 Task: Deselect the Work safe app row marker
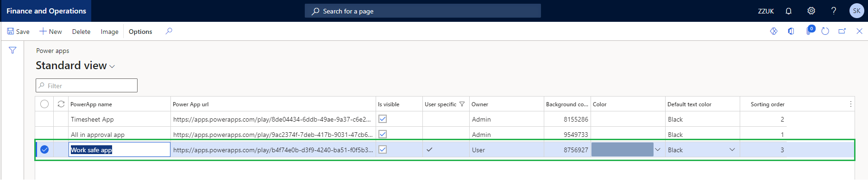[44, 149]
